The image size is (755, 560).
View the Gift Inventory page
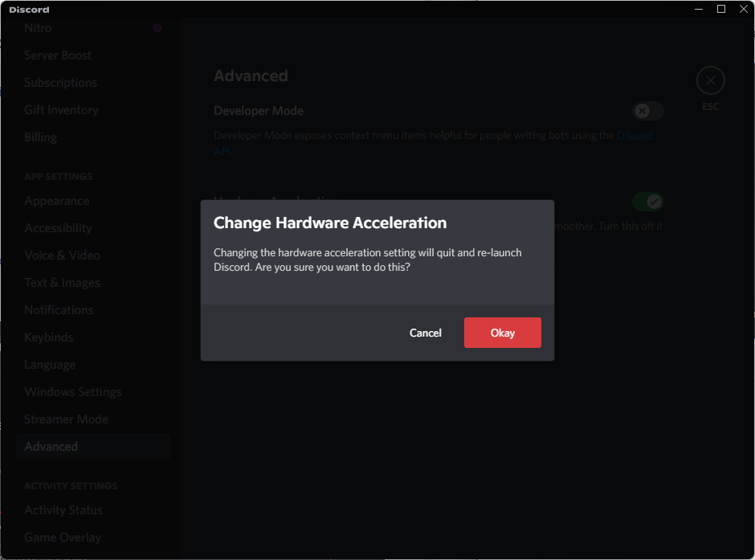click(61, 109)
